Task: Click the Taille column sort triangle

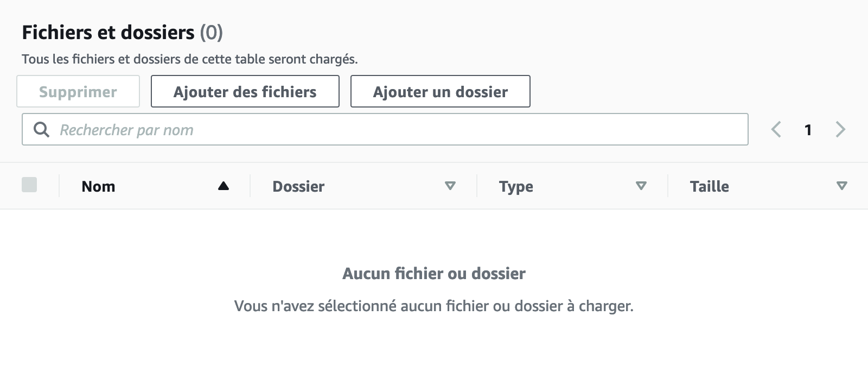Action: click(841, 186)
